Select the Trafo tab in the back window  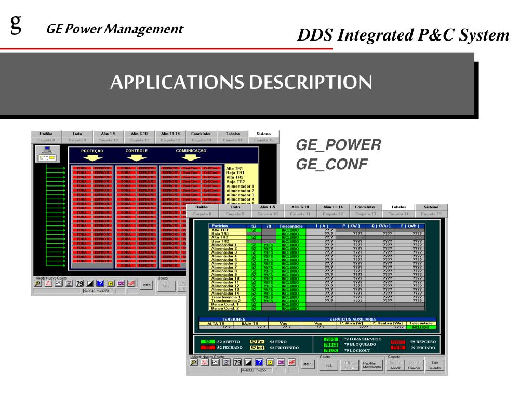(77, 134)
